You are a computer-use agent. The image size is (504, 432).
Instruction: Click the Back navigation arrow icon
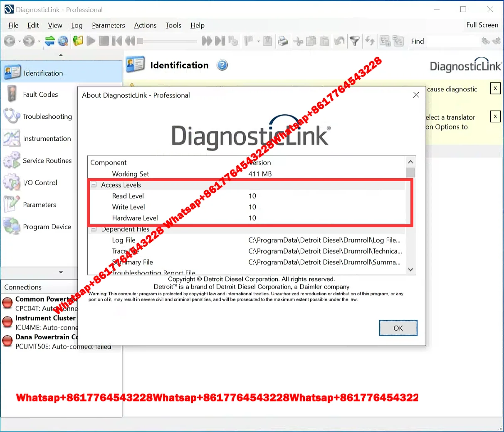(10, 41)
